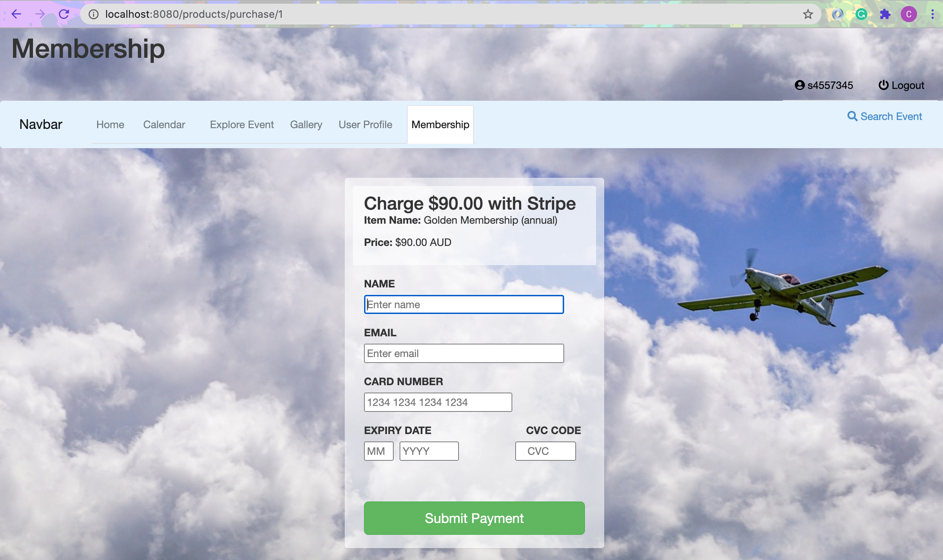This screenshot has height=560, width=943.
Task: Open the Chrome three-dot menu
Action: pyautogui.click(x=932, y=14)
